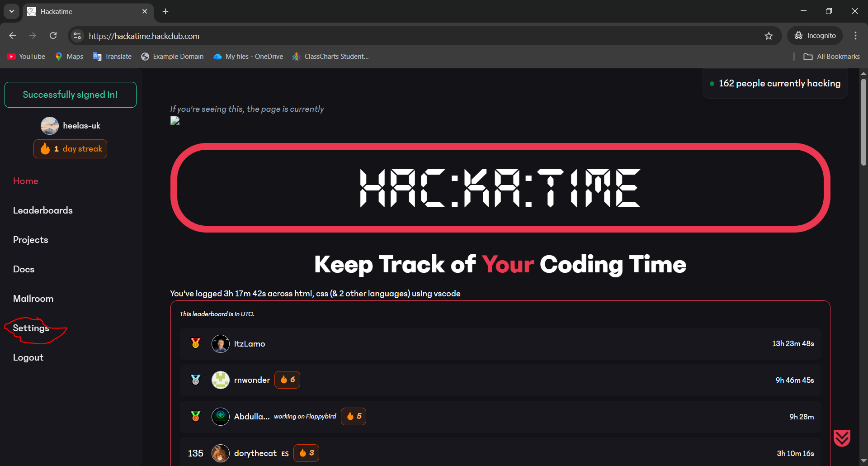The image size is (868, 466).
Task: Click the site information icon in address bar
Action: coord(77,36)
